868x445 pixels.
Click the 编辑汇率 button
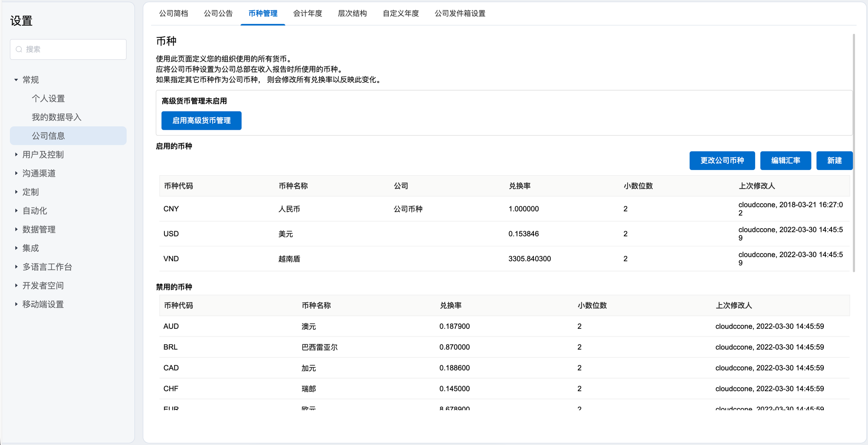(786, 160)
